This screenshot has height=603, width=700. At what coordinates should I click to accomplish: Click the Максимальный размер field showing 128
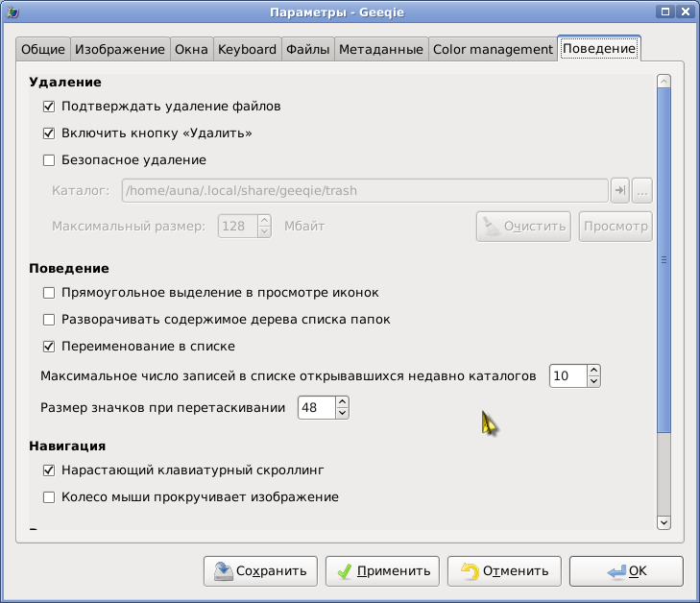point(237,227)
